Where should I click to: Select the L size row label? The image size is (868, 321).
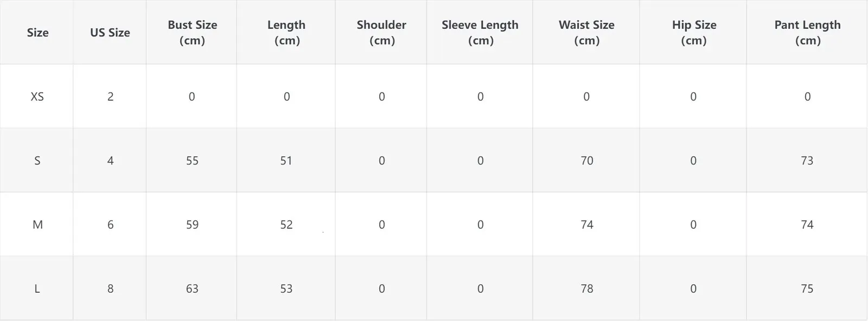(37, 289)
